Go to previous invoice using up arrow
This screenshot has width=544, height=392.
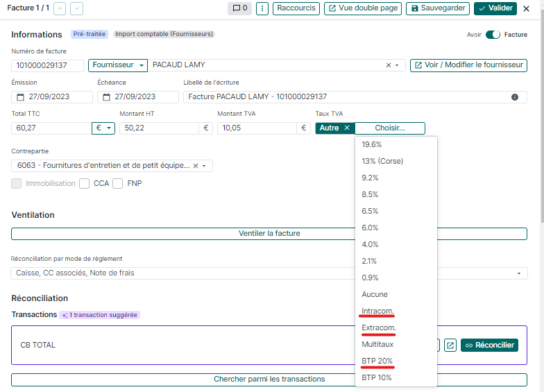[x=60, y=8]
